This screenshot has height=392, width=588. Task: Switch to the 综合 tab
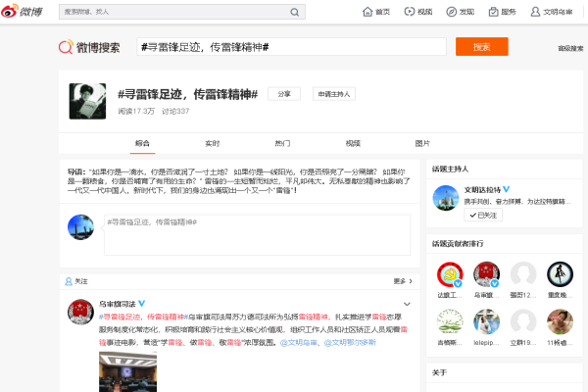pos(142,143)
